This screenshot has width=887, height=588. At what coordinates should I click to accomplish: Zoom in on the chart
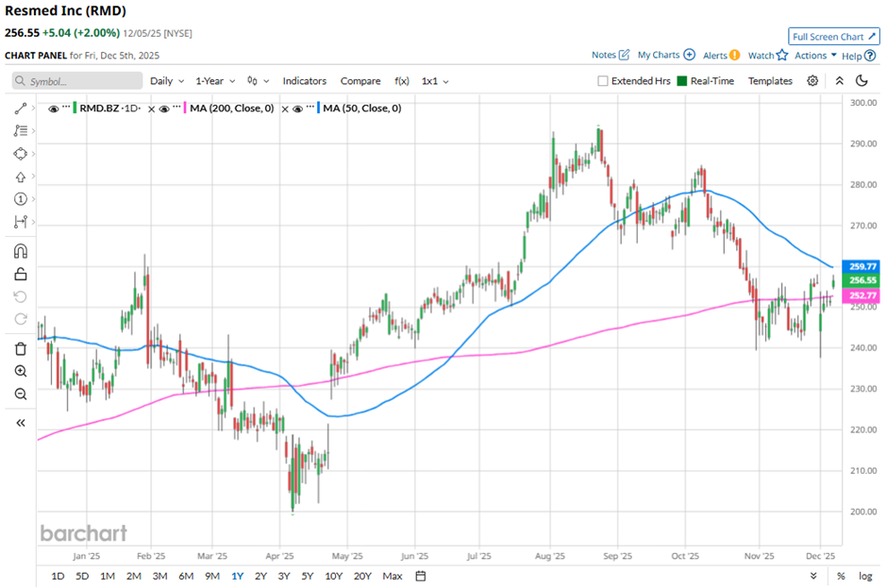click(x=21, y=371)
